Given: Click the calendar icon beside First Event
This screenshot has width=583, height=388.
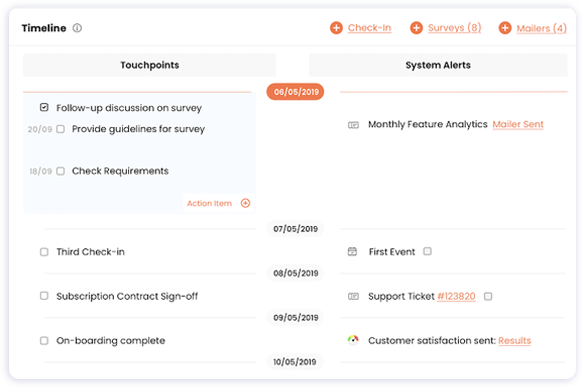Looking at the screenshot, I should pos(352,252).
